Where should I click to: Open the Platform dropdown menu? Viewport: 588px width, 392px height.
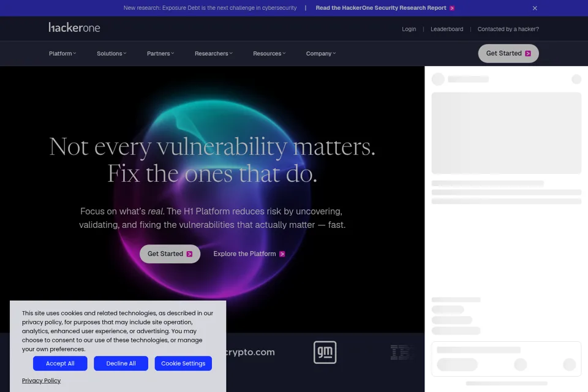62,54
